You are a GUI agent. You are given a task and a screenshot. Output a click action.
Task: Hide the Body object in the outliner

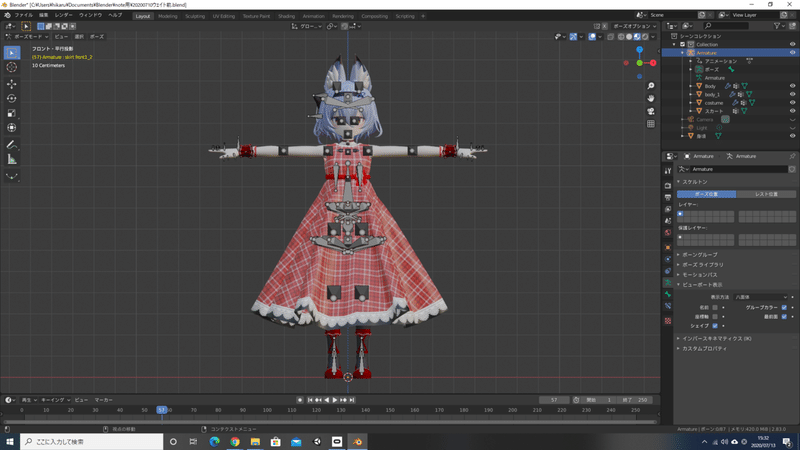click(x=792, y=86)
